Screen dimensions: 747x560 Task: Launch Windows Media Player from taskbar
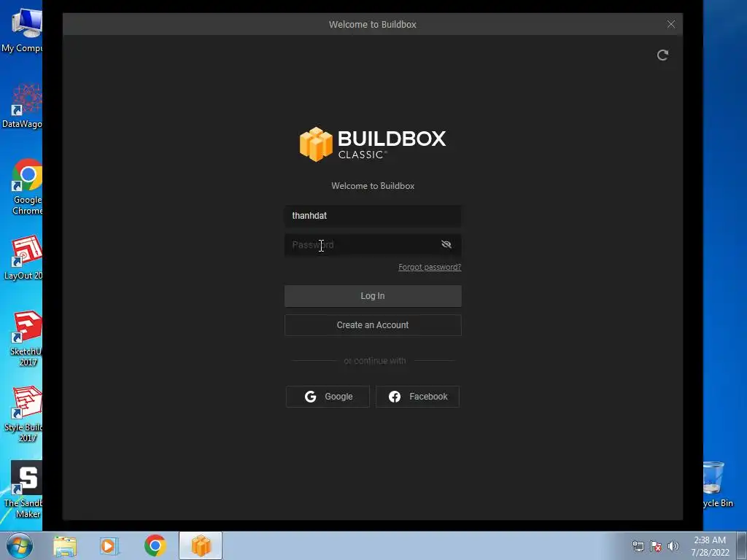pos(109,546)
